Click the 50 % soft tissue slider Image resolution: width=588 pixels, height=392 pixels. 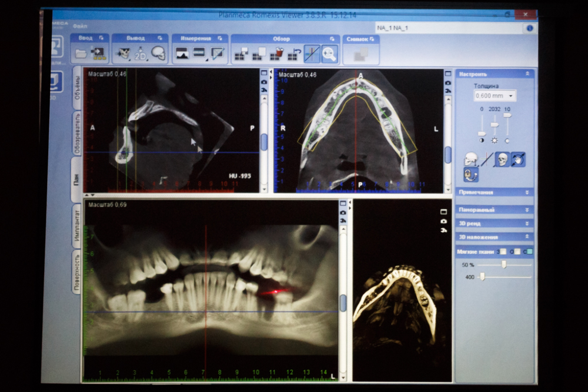point(503,265)
